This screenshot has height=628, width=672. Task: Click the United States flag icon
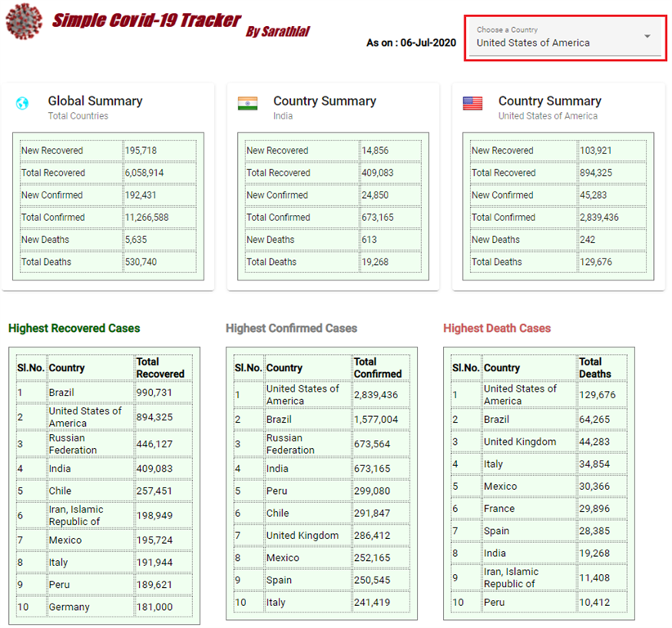tap(473, 103)
